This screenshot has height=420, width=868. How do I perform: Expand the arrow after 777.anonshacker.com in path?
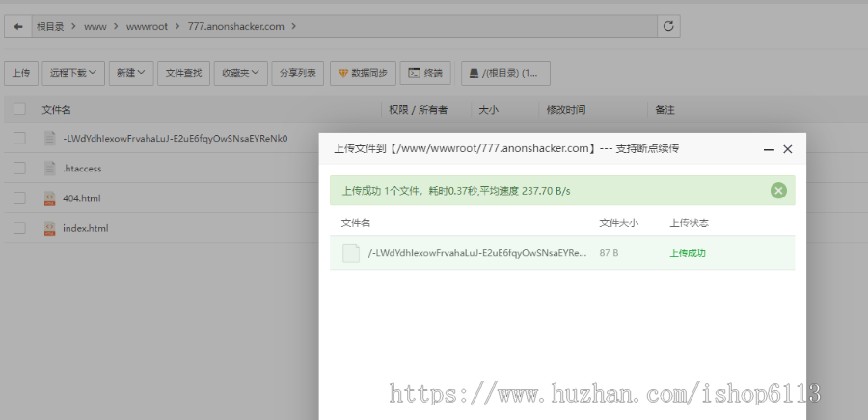click(x=293, y=26)
